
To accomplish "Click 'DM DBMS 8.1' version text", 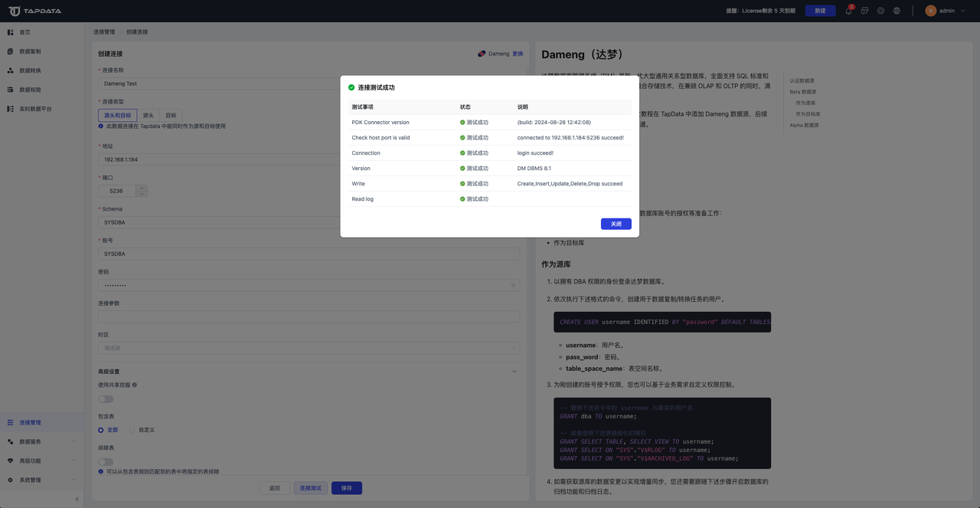I will point(534,169).
